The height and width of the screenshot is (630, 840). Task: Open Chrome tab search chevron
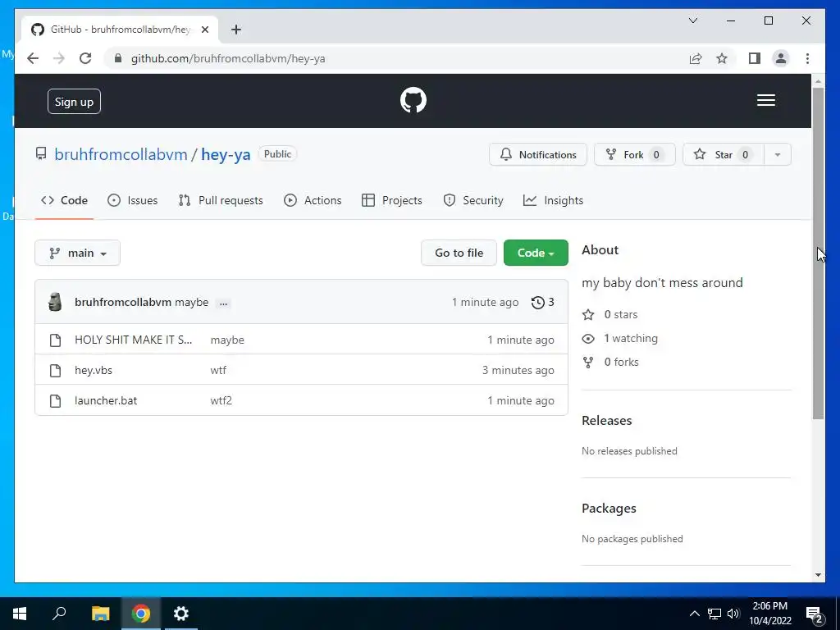point(693,21)
